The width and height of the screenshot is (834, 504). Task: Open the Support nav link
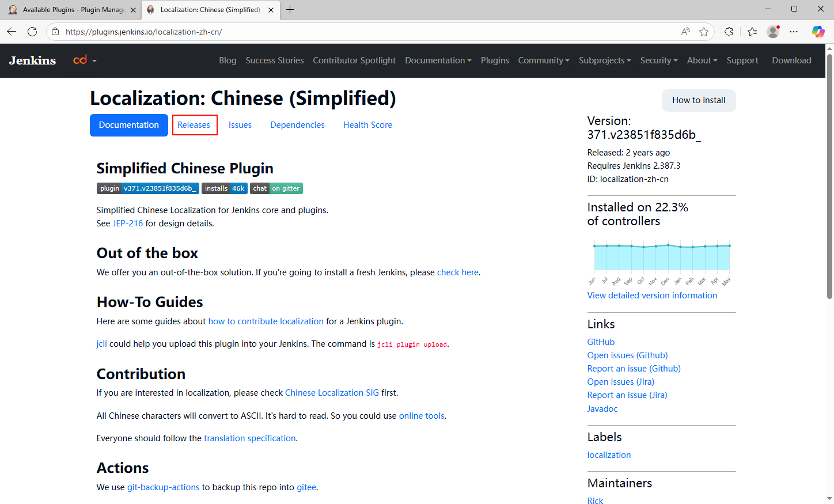742,60
